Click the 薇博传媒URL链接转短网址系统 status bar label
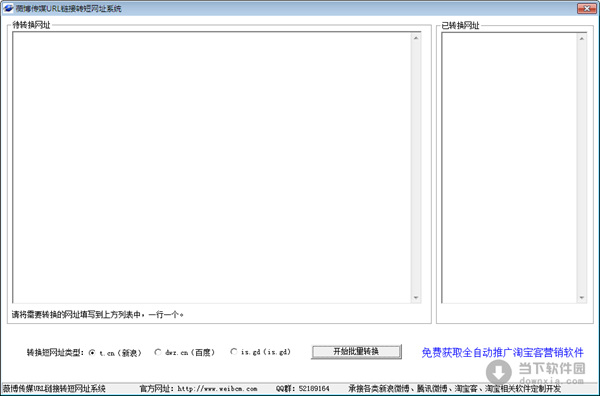The image size is (600, 396). pyautogui.click(x=54, y=389)
